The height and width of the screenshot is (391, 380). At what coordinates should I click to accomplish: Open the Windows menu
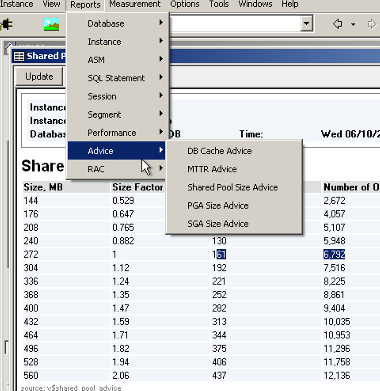(x=255, y=4)
